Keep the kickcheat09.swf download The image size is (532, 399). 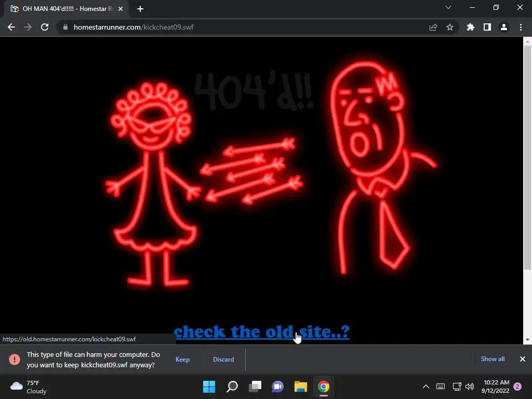[x=182, y=360]
